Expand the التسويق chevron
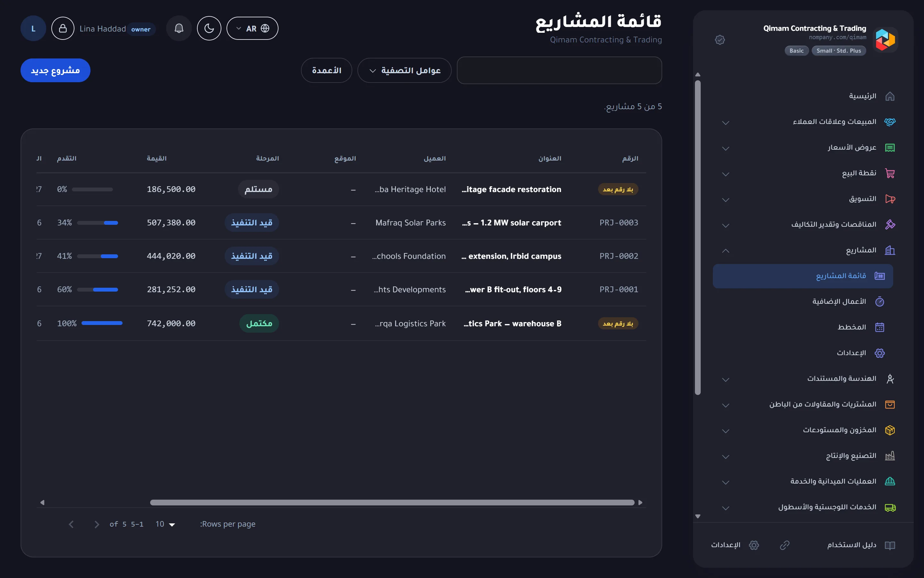Image resolution: width=924 pixels, height=578 pixels. [726, 199]
